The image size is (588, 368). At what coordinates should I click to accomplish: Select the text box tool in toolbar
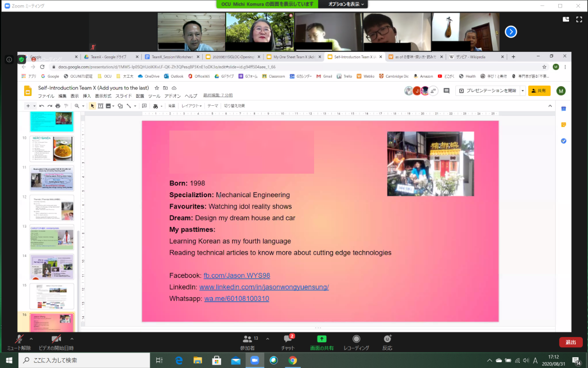(x=100, y=106)
